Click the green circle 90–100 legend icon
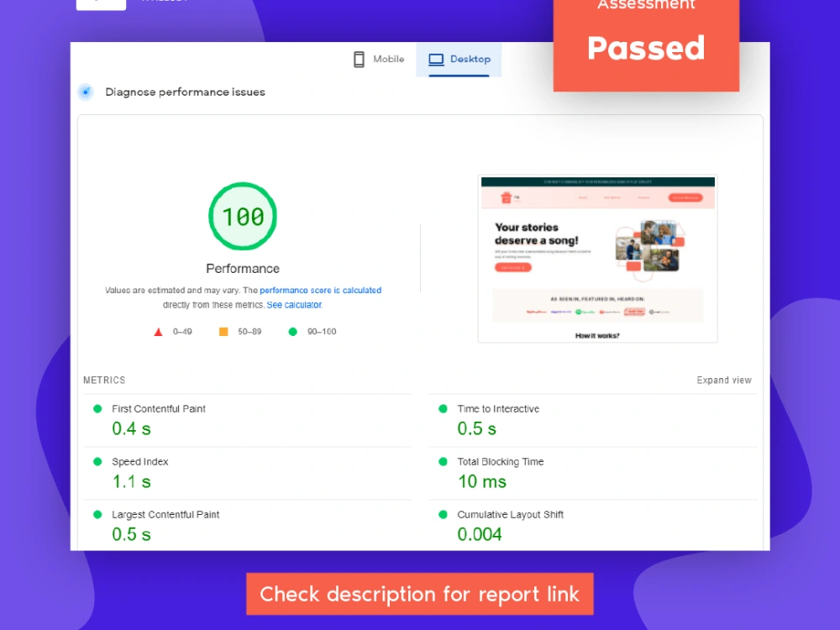The width and height of the screenshot is (840, 630). click(292, 332)
